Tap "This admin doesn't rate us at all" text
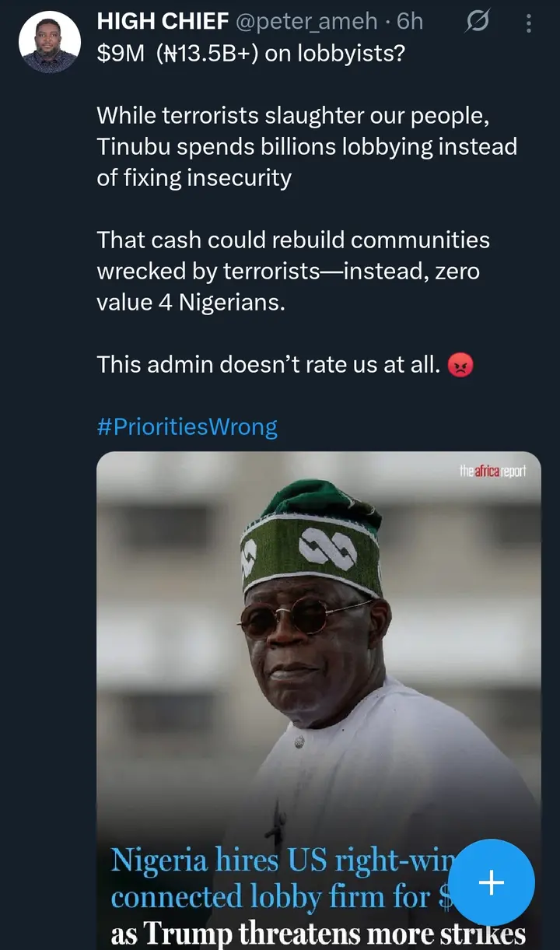Screen dimensions: 560x950 [x=268, y=363]
